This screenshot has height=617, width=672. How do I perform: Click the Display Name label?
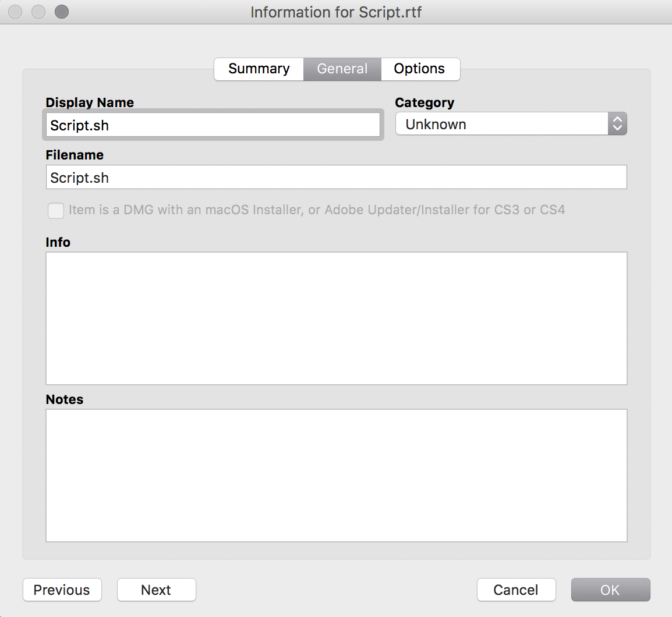click(90, 102)
